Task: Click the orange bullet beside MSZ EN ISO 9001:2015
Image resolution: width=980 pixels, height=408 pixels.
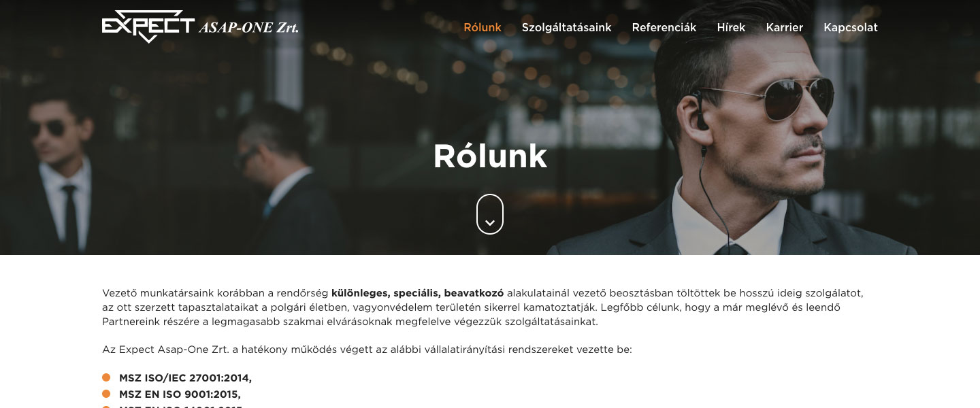Action: [x=106, y=394]
